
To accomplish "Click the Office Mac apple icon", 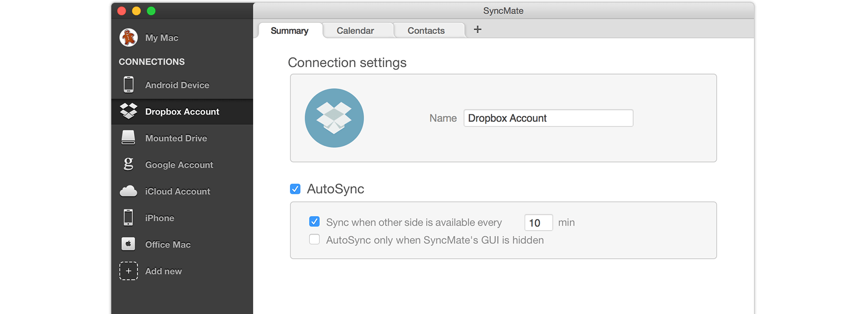I will (x=128, y=244).
